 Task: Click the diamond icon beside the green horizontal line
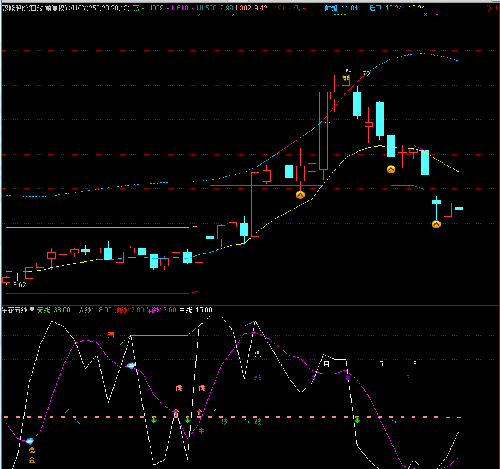[x=131, y=365]
